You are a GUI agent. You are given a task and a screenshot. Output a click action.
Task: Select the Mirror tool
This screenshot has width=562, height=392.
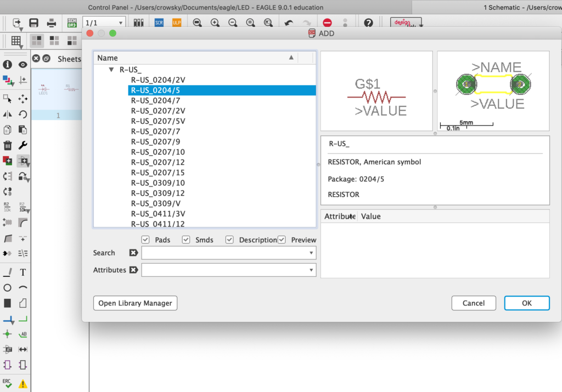(x=7, y=114)
